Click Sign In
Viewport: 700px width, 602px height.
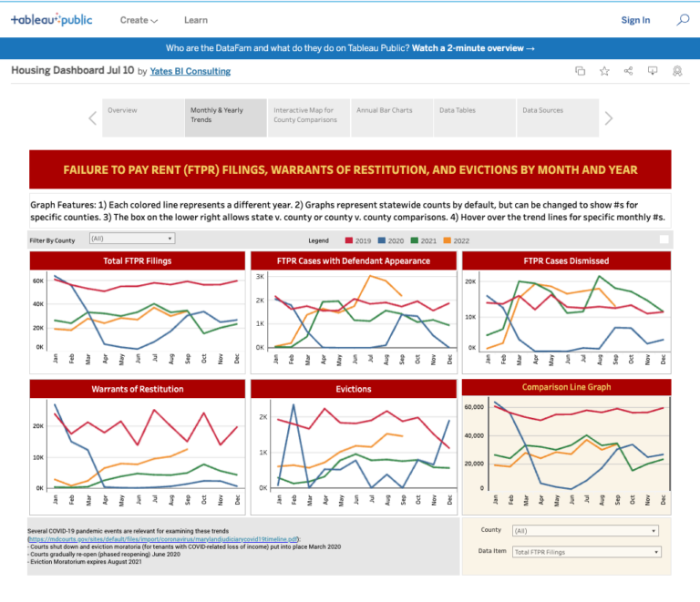tap(635, 20)
